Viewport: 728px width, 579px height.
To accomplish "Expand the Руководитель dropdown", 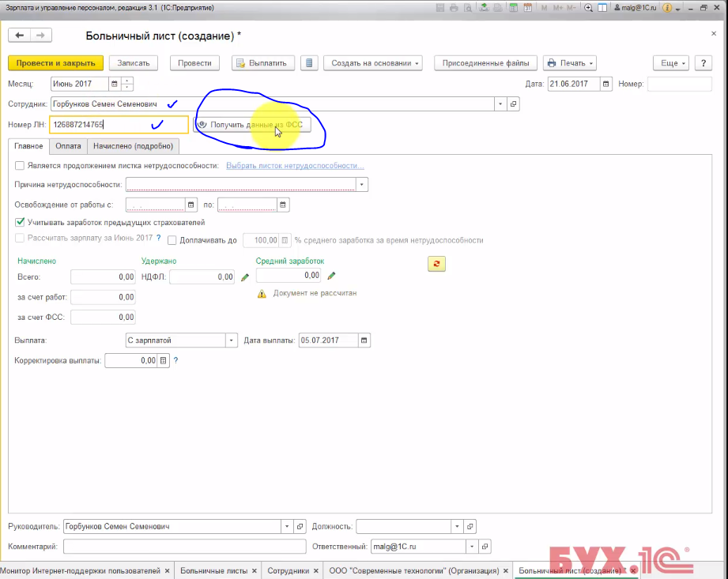I will point(287,527).
